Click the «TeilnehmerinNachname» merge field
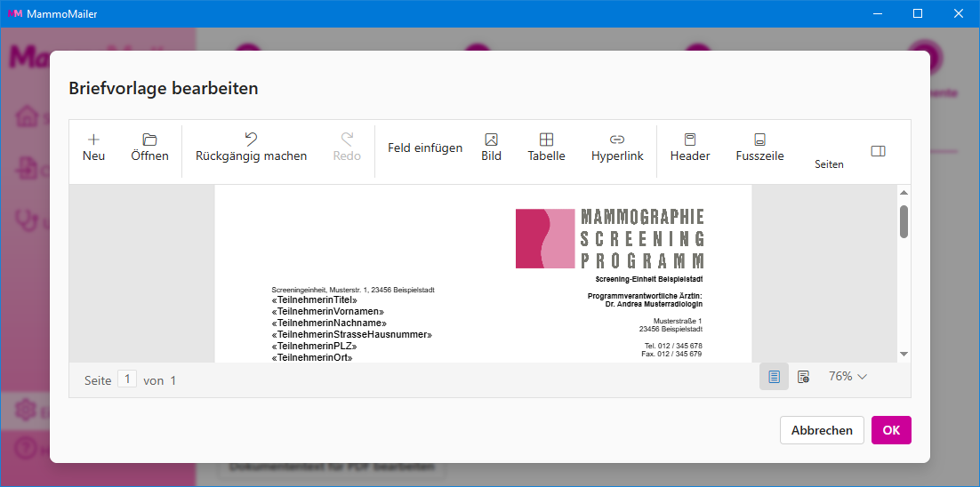The image size is (980, 487). pos(329,323)
